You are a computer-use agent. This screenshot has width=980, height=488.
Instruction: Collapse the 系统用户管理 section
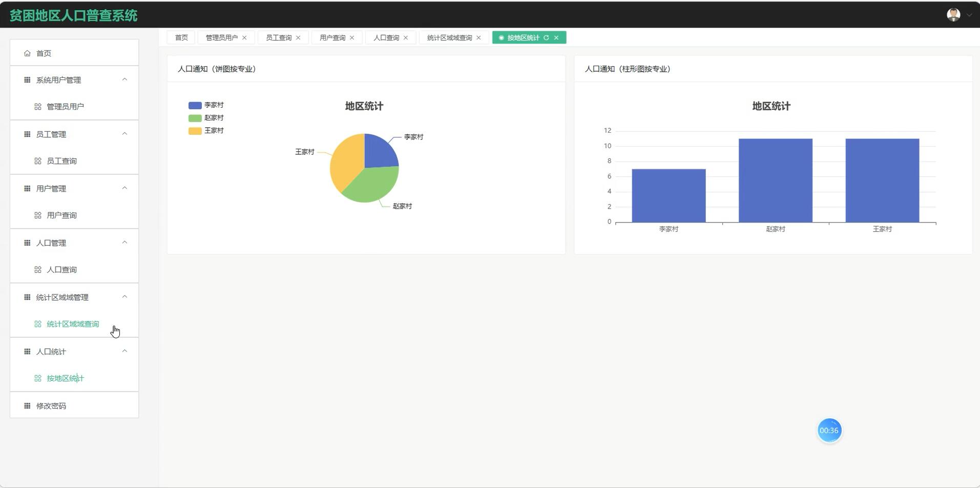coord(124,79)
